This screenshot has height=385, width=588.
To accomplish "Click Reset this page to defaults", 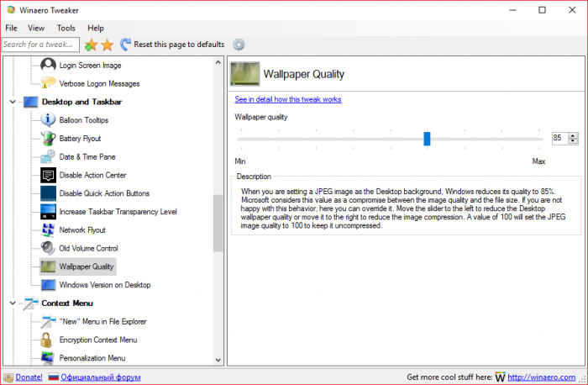I will 172,45.
